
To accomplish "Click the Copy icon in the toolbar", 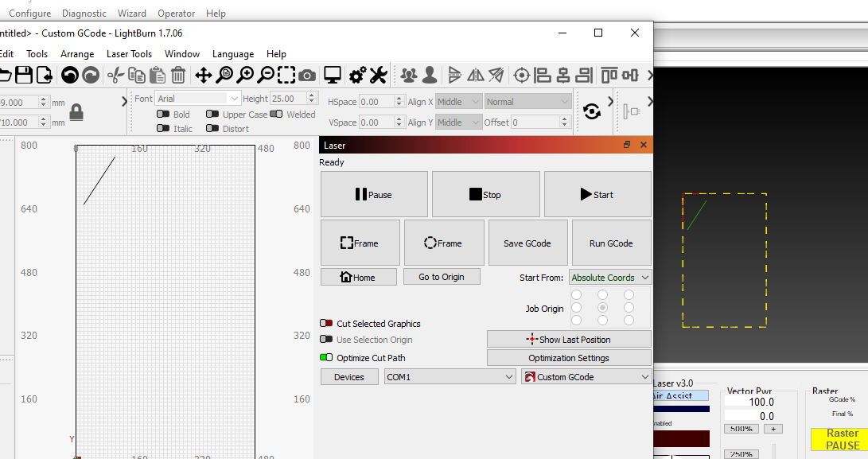I will [136, 75].
